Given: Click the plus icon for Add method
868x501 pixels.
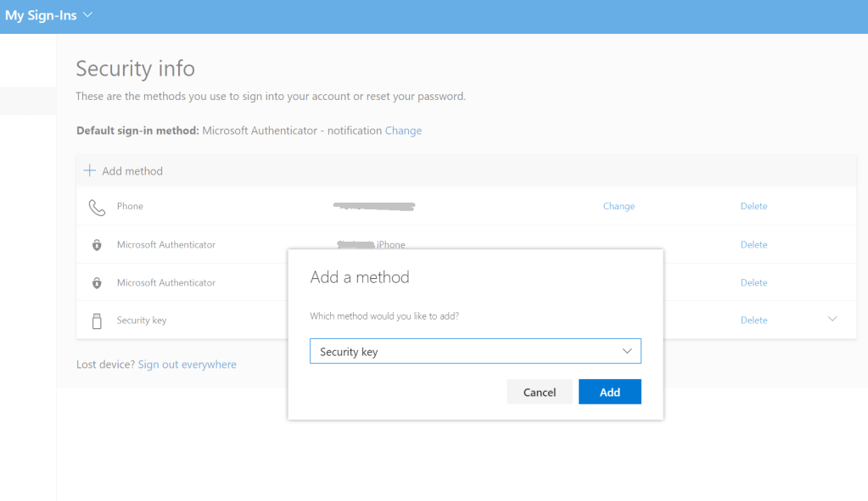Looking at the screenshot, I should (x=89, y=170).
